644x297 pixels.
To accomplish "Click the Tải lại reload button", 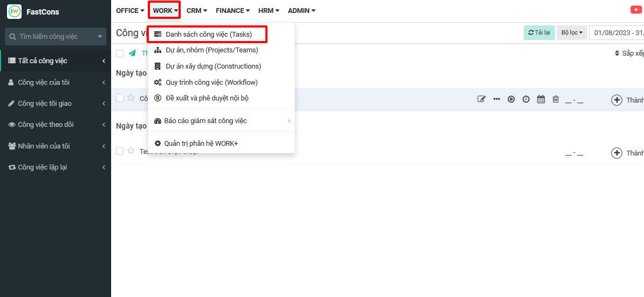I will point(539,32).
